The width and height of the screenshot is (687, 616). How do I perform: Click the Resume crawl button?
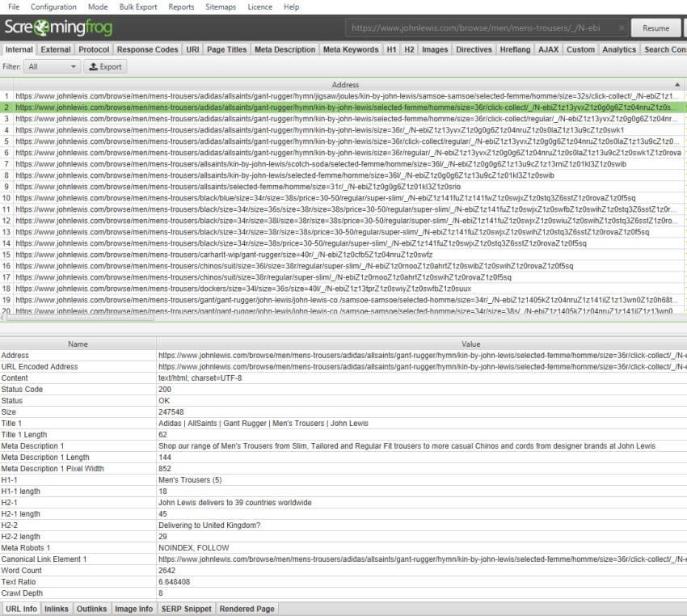[x=655, y=28]
